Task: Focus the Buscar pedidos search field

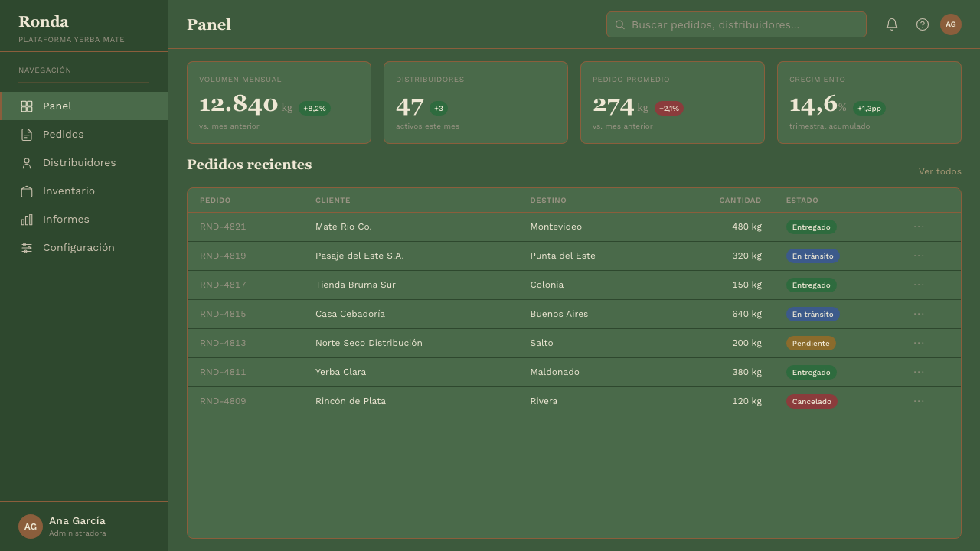Action: [737, 24]
